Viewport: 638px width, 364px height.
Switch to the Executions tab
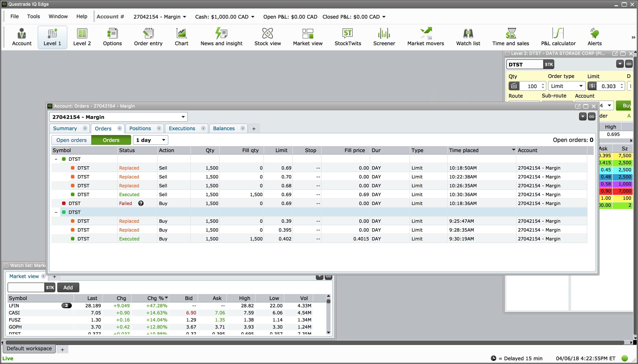(x=182, y=128)
